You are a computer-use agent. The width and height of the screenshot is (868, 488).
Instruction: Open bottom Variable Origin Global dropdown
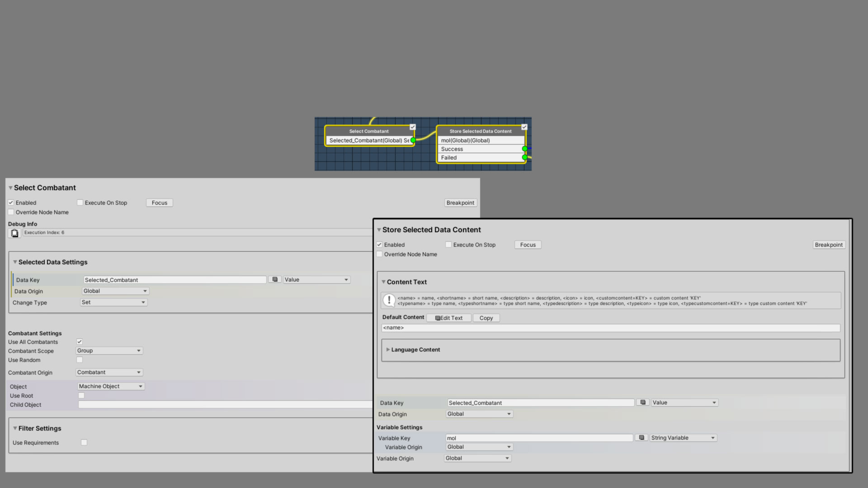478,458
